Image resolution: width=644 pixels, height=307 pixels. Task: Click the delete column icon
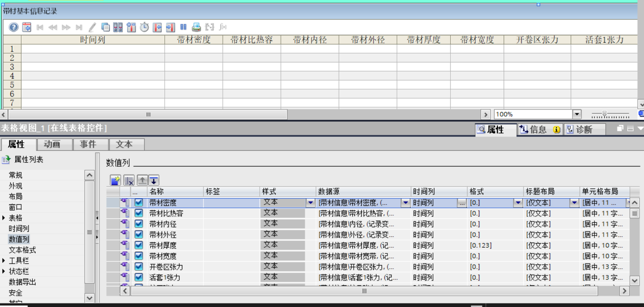coord(129,181)
